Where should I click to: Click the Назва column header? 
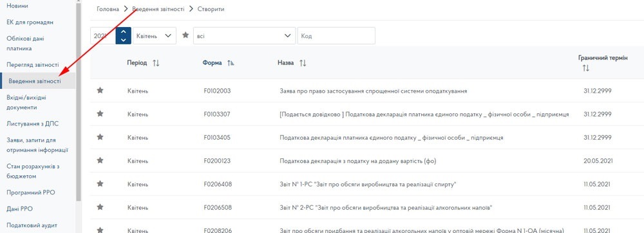point(285,63)
